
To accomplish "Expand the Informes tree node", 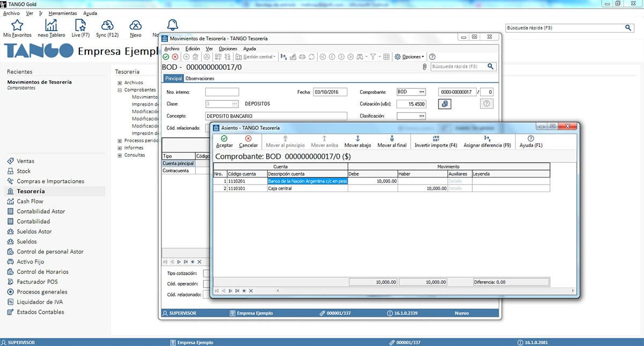I will 120,148.
